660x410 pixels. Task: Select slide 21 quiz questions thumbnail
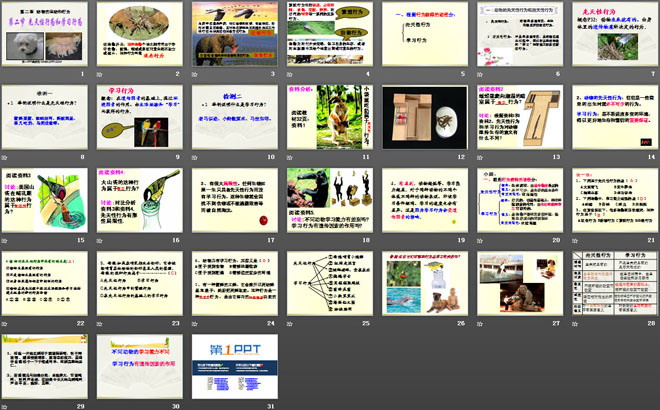point(615,200)
